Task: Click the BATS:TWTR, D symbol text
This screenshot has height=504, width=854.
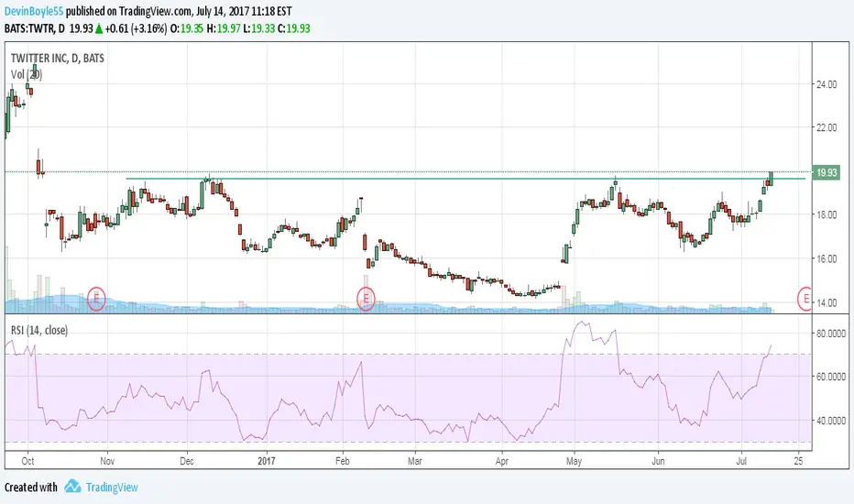Action: pyautogui.click(x=34, y=28)
